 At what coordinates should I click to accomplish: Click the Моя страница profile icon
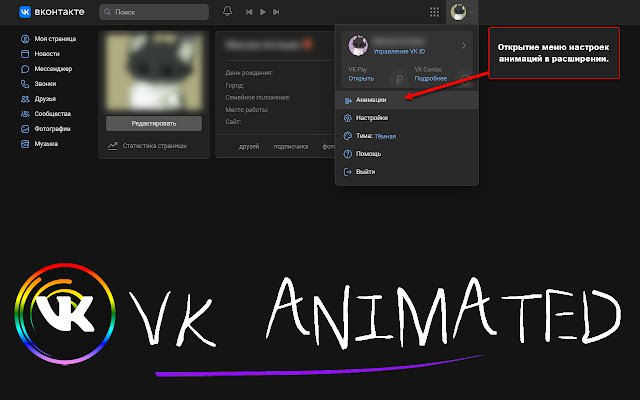coord(25,39)
